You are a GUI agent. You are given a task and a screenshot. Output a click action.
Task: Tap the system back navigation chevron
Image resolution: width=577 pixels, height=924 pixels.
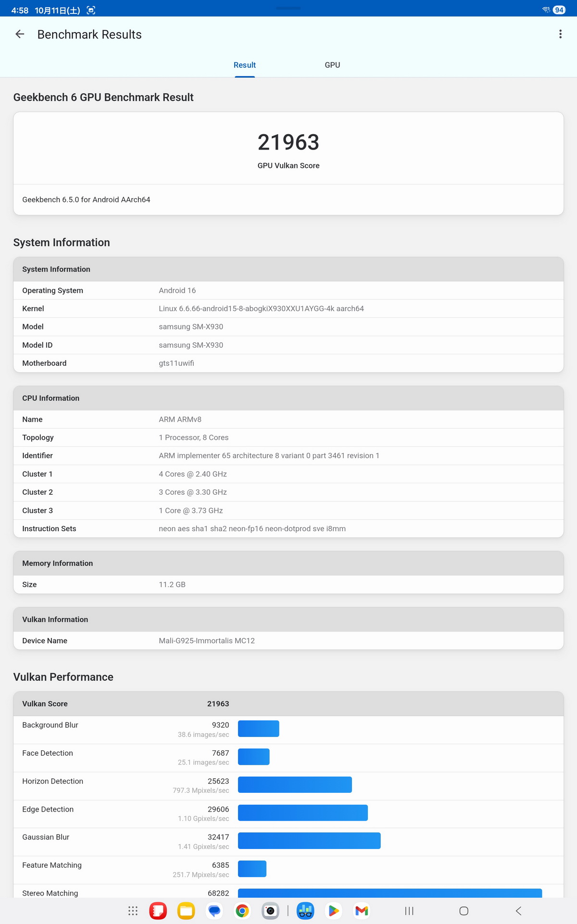pos(518,911)
